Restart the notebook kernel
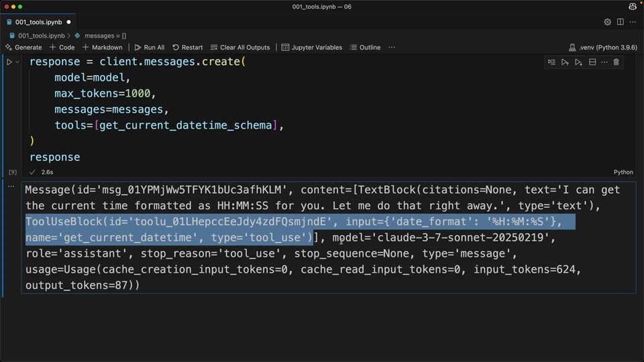The image size is (644, 362). pos(188,48)
